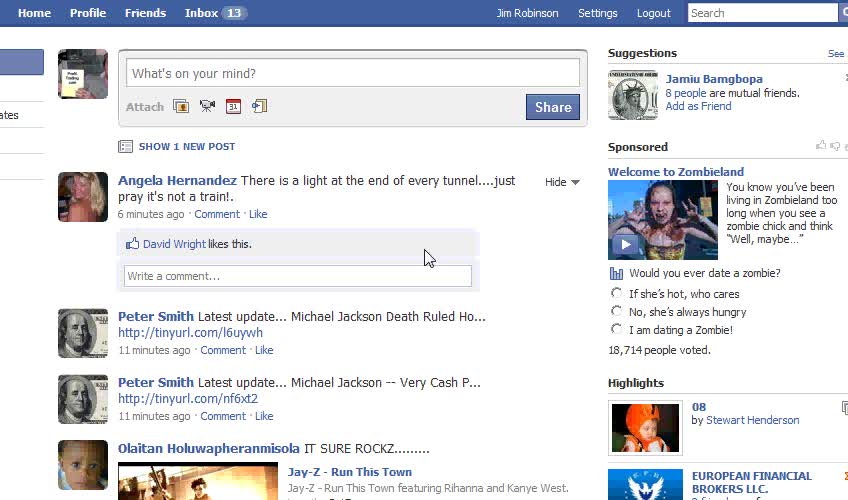Like Peter Smith's Death Ruled post
The width and height of the screenshot is (848, 500).
coord(264,350)
